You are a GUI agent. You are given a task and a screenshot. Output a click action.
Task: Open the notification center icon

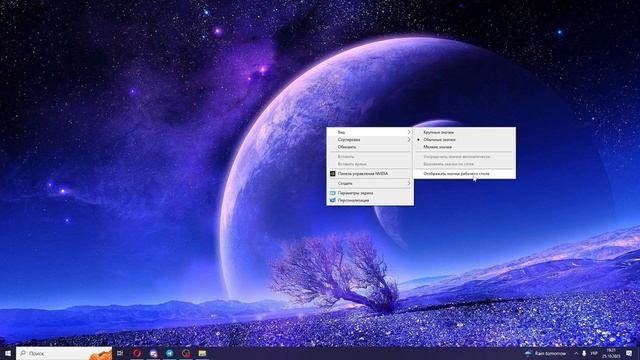[x=629, y=353]
